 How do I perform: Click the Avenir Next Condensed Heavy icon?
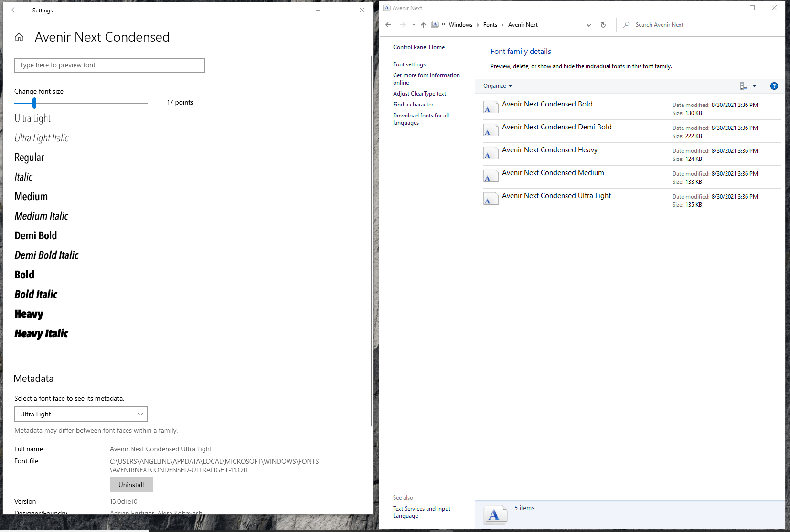[x=491, y=153]
